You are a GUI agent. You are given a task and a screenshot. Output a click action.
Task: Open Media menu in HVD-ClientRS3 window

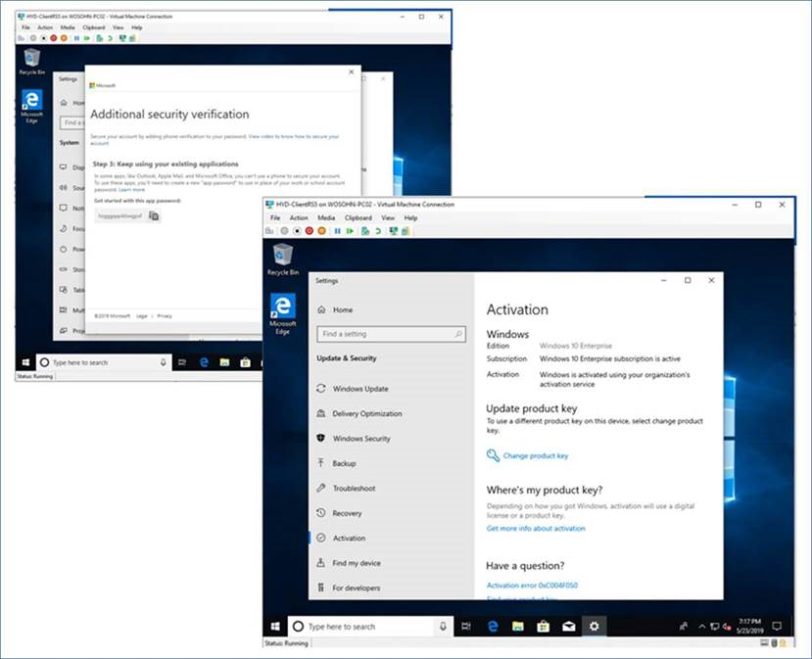326,218
